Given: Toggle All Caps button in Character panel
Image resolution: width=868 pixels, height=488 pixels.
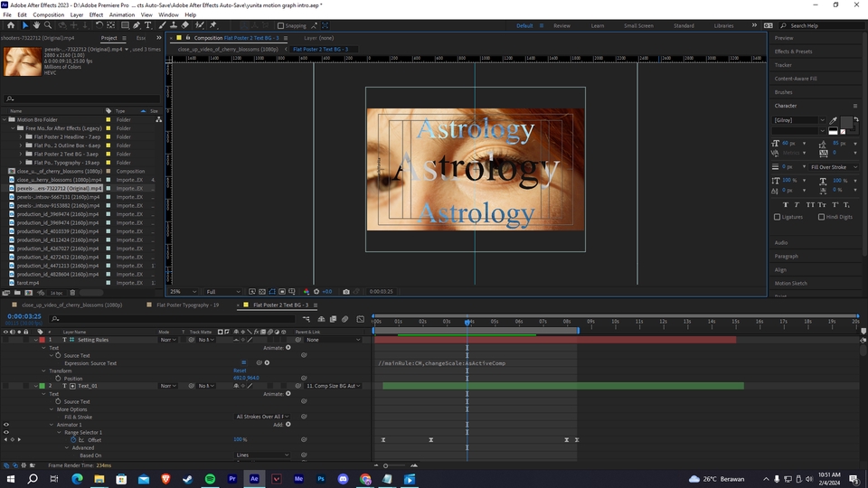Looking at the screenshot, I should (x=810, y=205).
